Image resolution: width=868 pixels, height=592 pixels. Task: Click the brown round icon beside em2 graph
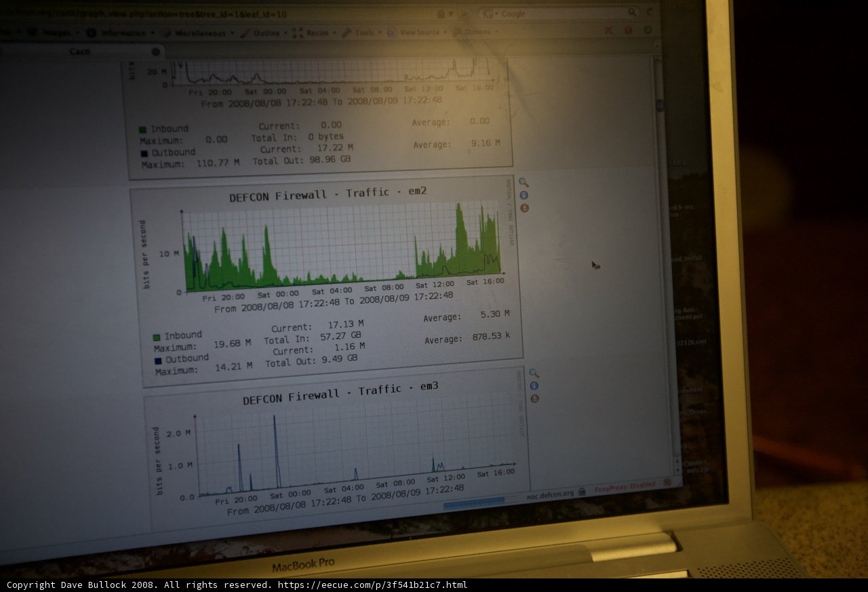coord(524,208)
